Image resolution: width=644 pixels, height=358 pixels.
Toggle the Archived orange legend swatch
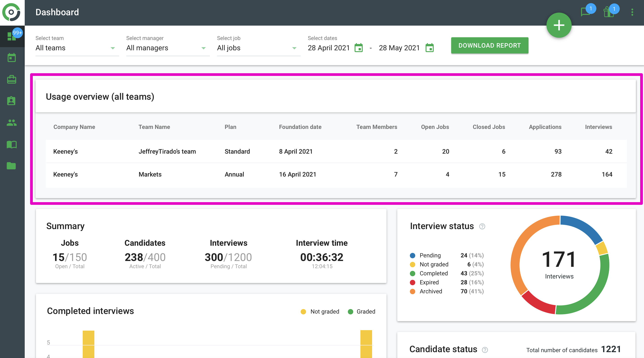tap(413, 291)
